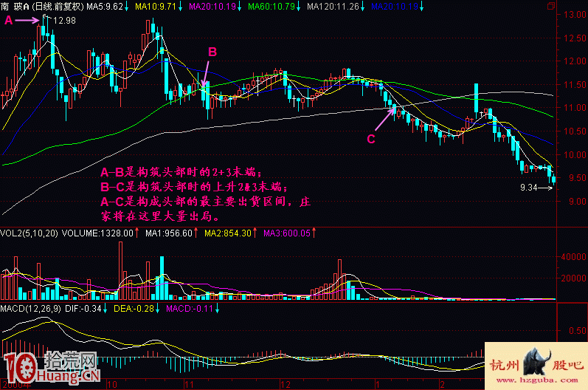This screenshot has height=390, width=588.
Task: Click 40000 on the volume axis
Action: 574,257
